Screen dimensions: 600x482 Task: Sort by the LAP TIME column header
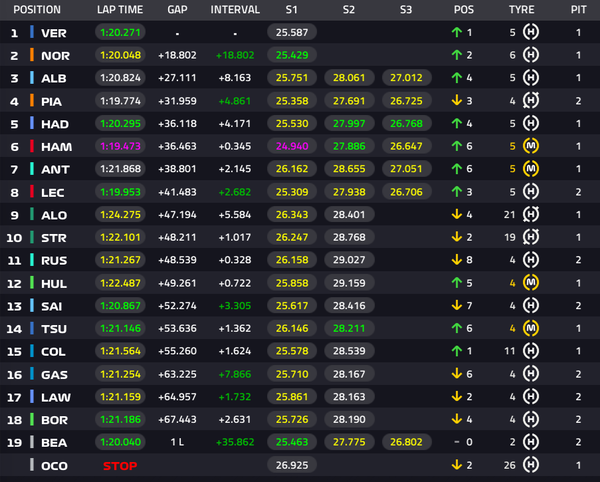[x=120, y=10]
